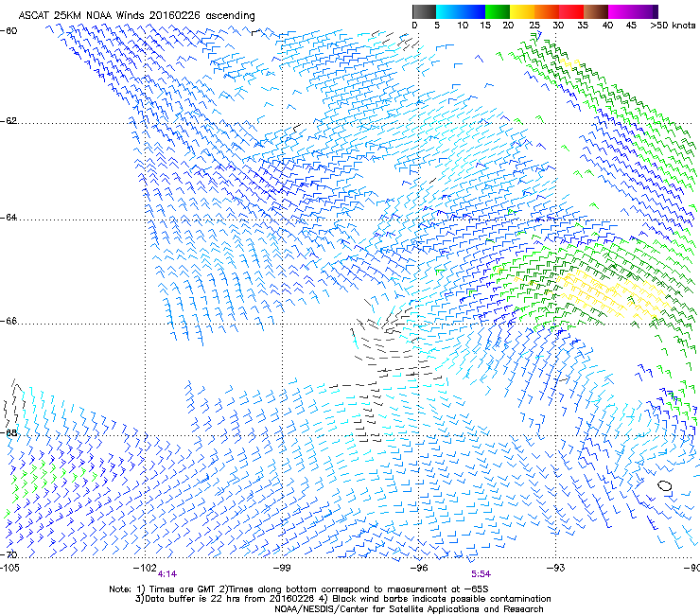Click the brown 35-40 knots legend swatch
This screenshot has height=615, width=700.
click(596, 11)
